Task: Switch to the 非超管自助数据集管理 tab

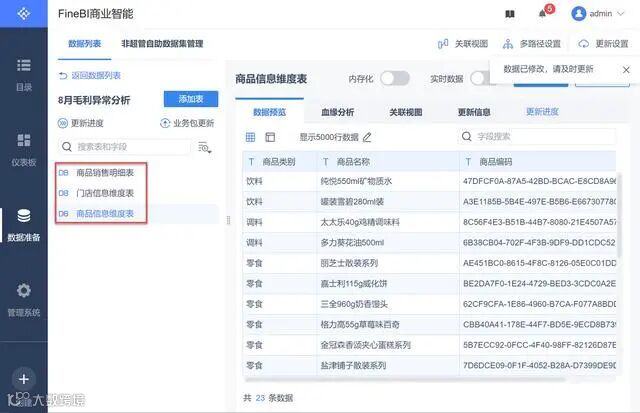Action: [x=162, y=44]
